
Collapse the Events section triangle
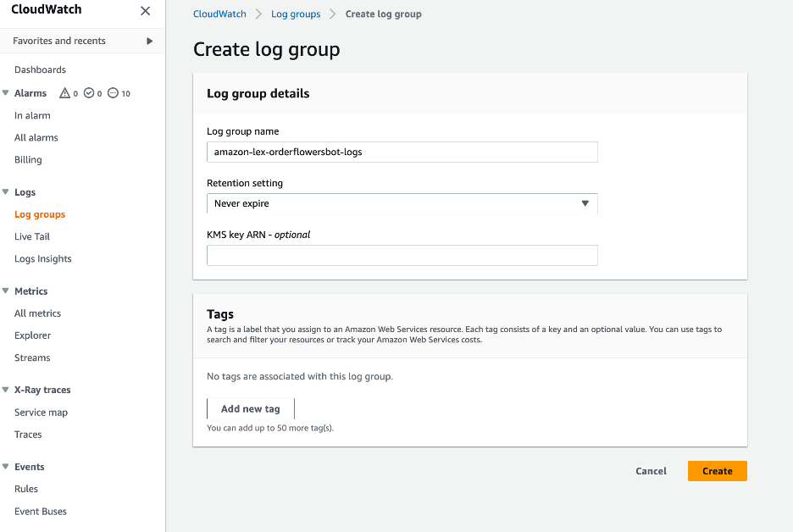(x=6, y=467)
